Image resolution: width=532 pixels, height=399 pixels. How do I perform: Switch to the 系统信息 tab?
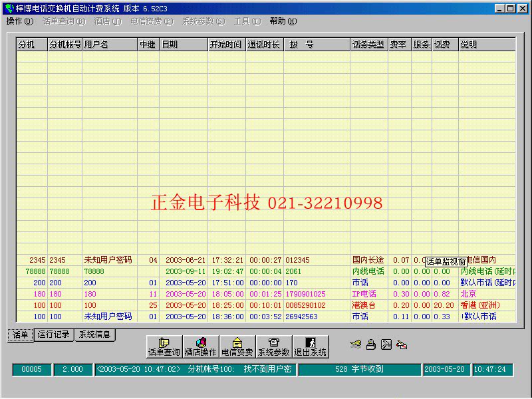pos(94,334)
